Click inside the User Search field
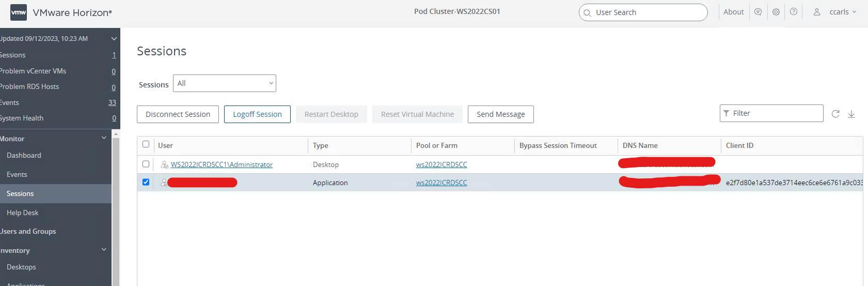Image resolution: width=868 pixels, height=286 pixels. 643,12
